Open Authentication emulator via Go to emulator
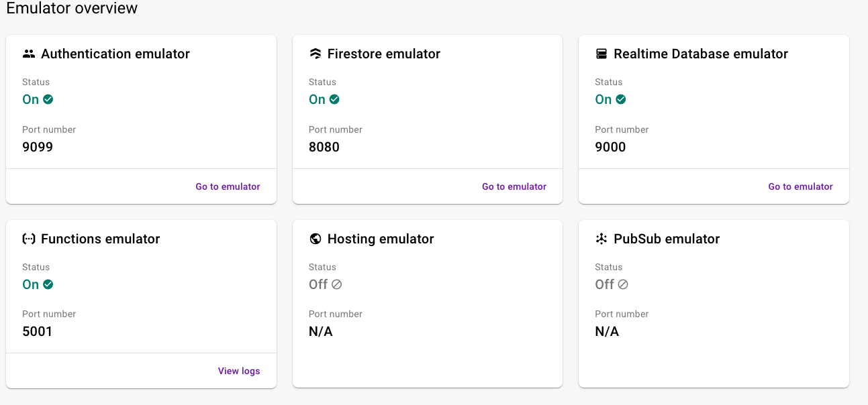The image size is (868, 405). pyautogui.click(x=228, y=186)
